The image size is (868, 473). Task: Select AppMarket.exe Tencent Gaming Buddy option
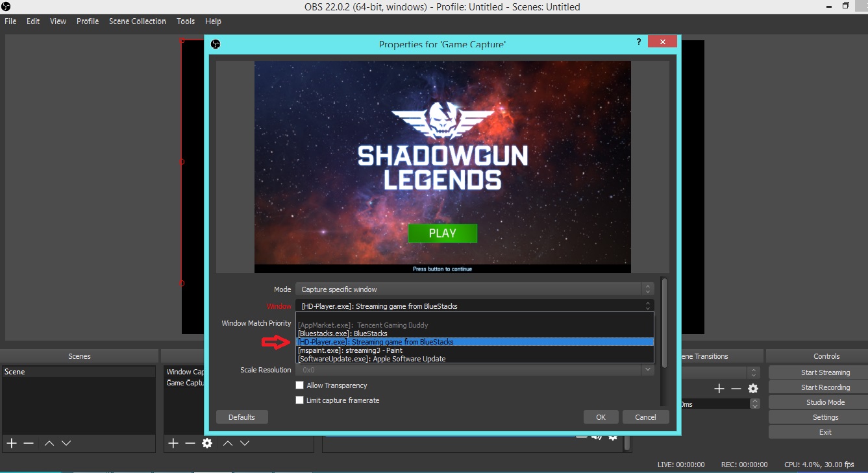(x=474, y=325)
